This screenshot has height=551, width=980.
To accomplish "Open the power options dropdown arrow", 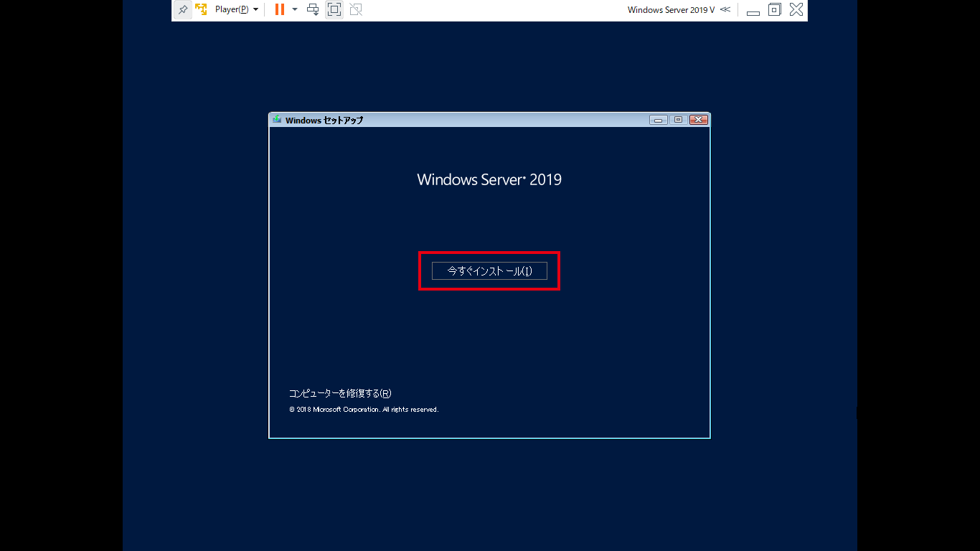I will click(295, 10).
